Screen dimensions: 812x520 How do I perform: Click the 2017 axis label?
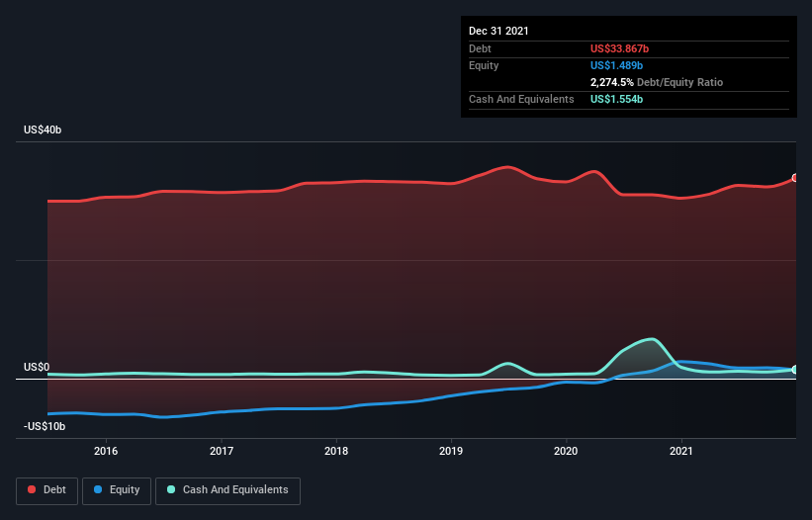[222, 451]
